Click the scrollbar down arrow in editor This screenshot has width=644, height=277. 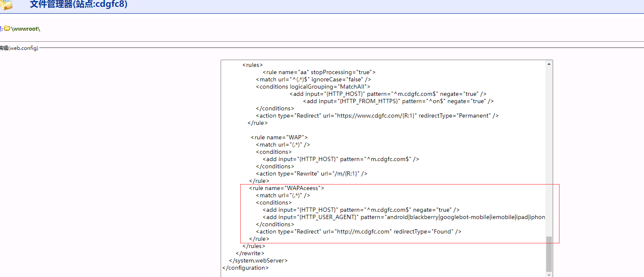549,274
